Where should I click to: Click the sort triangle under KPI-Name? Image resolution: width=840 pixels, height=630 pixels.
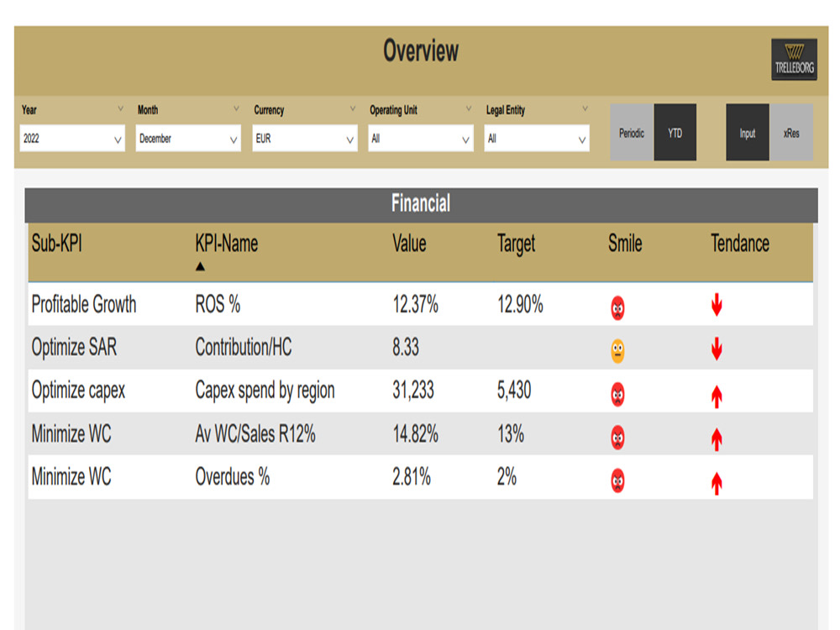[200, 265]
